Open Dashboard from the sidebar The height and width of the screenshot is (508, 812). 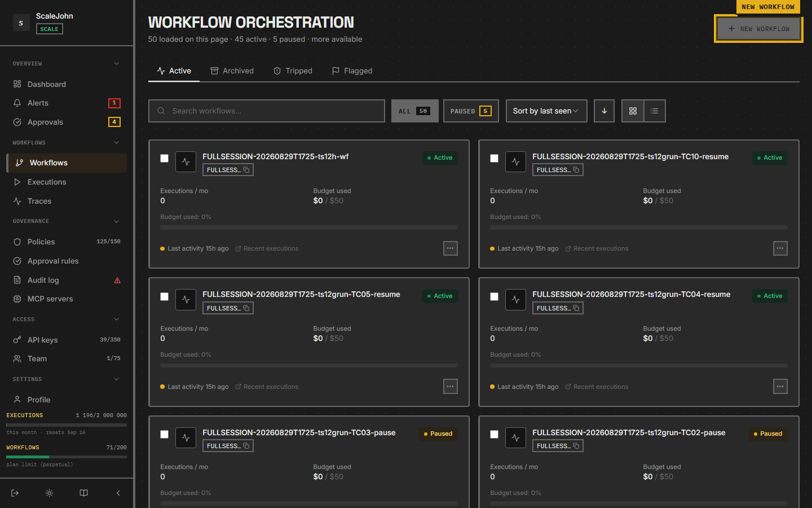click(x=67, y=84)
